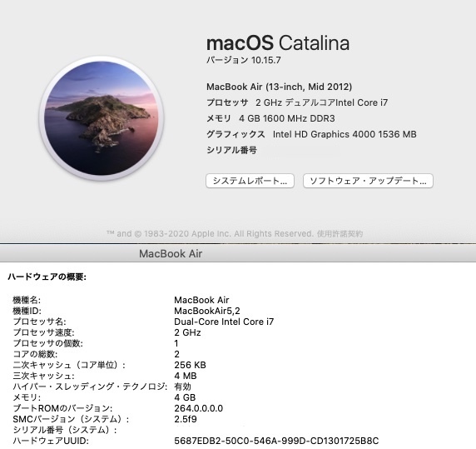Image resolution: width=476 pixels, height=449 pixels.
Task: Click the MacBook Air window title
Action: (x=171, y=254)
